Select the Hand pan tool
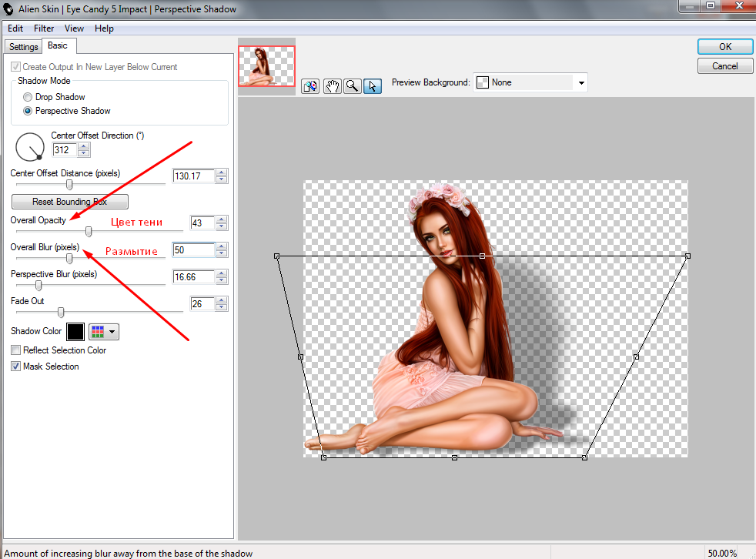The width and height of the screenshot is (756, 559). click(332, 86)
